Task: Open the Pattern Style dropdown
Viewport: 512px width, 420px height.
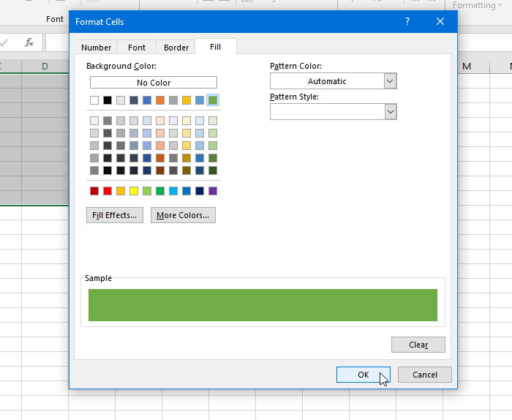Action: click(390, 112)
